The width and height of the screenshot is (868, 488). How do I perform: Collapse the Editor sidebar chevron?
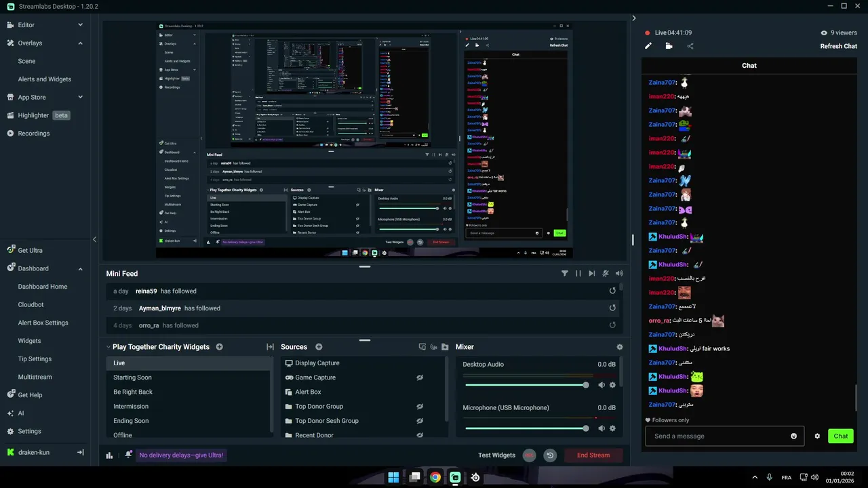[80, 25]
